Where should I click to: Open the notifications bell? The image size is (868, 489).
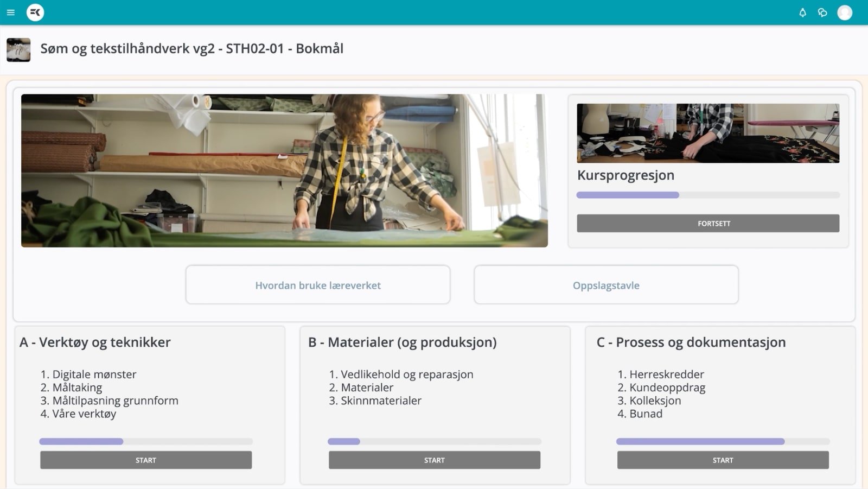click(802, 12)
